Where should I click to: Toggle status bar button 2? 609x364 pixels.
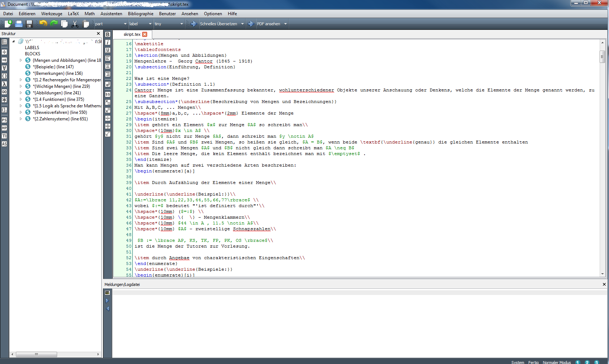[x=587, y=362]
